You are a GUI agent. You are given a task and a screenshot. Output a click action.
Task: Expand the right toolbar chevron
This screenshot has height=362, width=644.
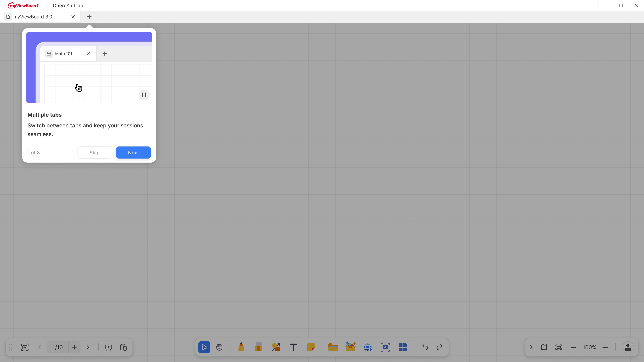click(531, 347)
